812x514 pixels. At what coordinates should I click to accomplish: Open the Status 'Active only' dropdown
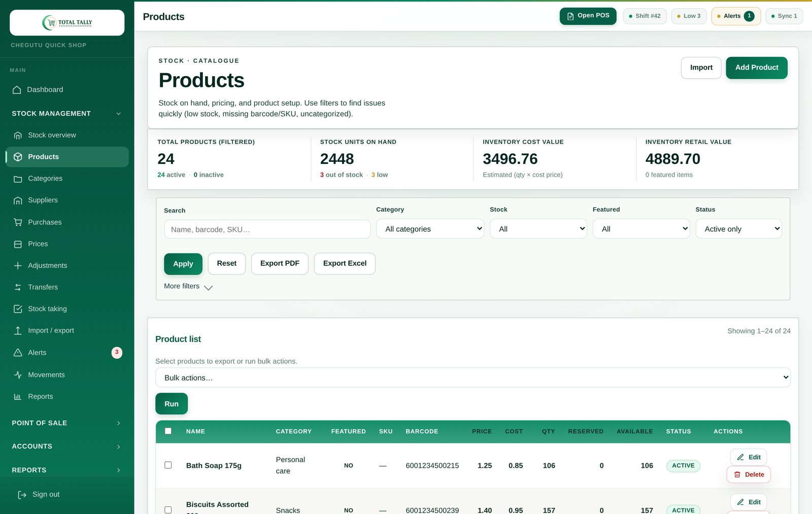738,229
